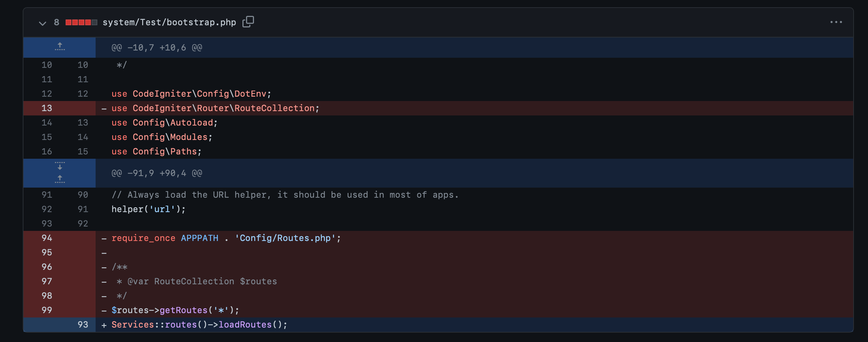The image size is (868, 342).
Task: Click the hunk header @@ -10,7 +10,6 @@
Action: (x=156, y=47)
